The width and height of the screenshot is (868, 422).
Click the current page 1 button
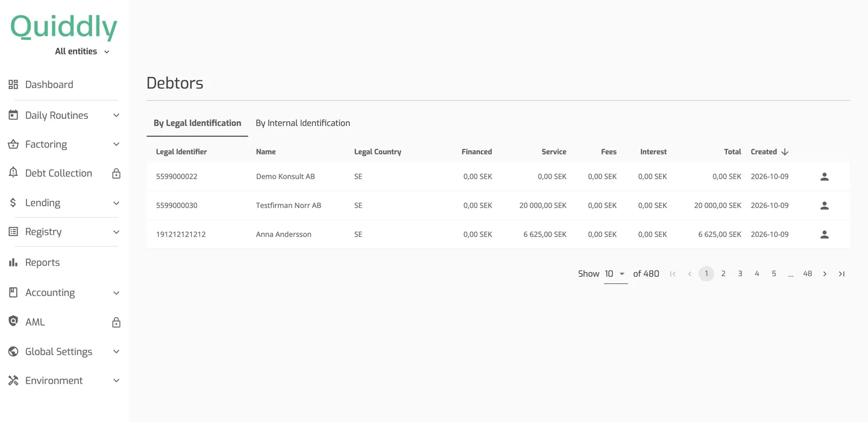click(706, 274)
